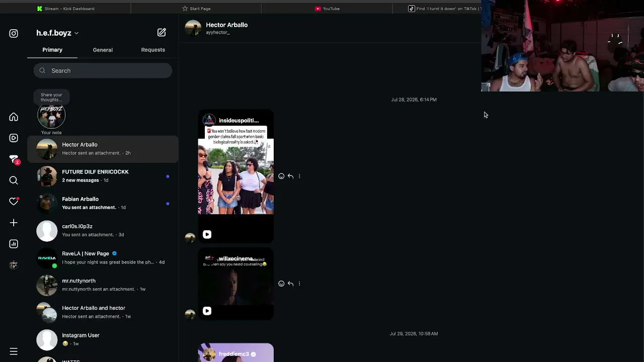
Task: Click Hector's avatar in chat header
Action: [193, 28]
